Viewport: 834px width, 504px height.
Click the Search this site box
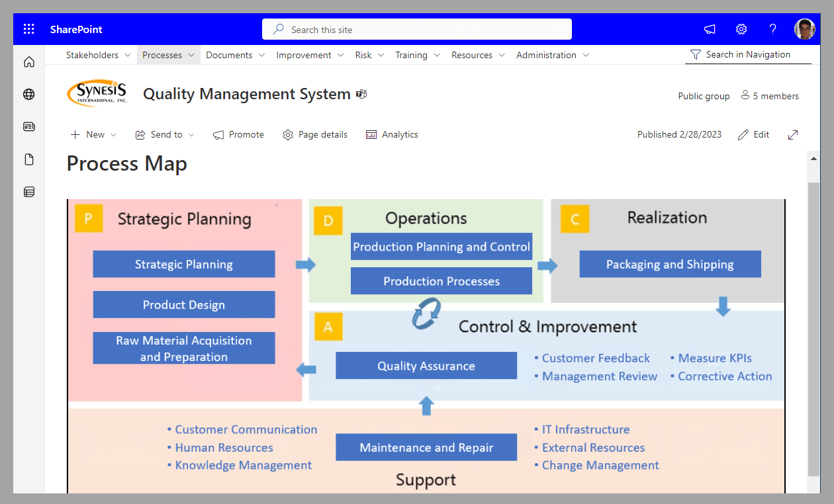tap(417, 30)
